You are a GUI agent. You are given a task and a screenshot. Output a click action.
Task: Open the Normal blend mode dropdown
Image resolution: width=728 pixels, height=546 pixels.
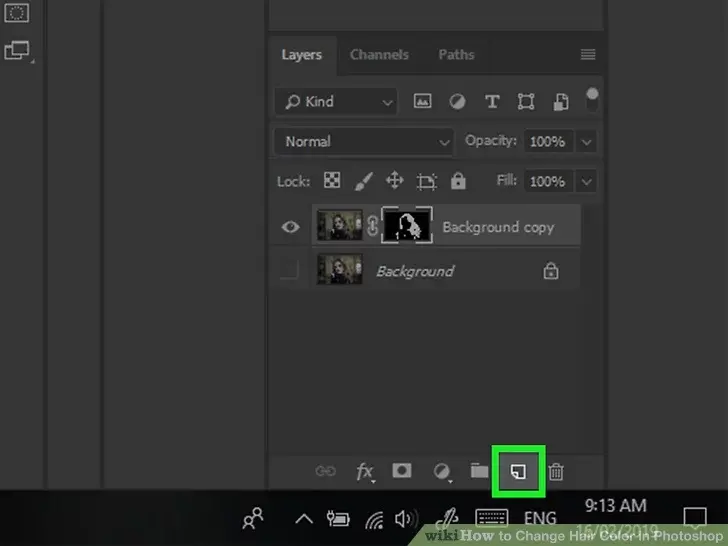364,142
